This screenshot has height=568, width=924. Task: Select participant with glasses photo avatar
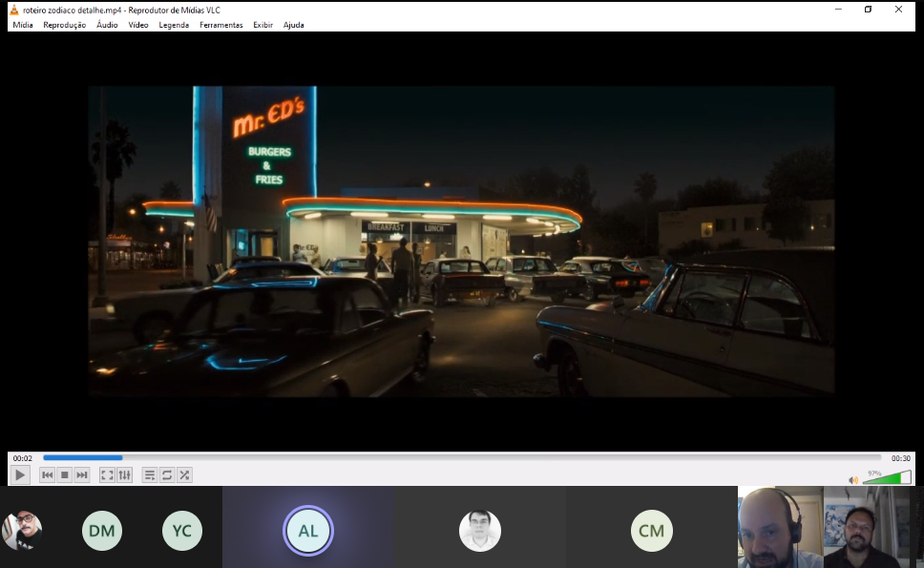(480, 530)
